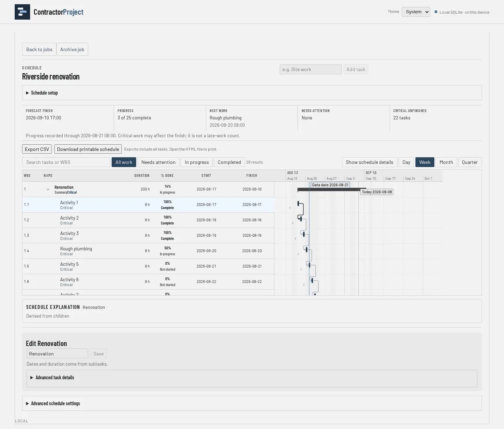Image resolution: width=504 pixels, height=429 pixels.
Task: Export the schedule as CSV
Action: (37, 149)
